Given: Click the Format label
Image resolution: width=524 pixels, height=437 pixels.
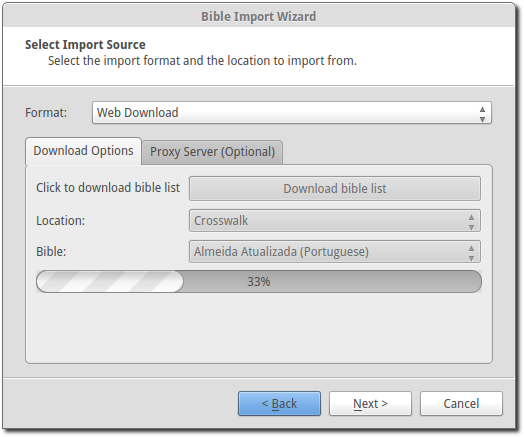Looking at the screenshot, I should [46, 113].
